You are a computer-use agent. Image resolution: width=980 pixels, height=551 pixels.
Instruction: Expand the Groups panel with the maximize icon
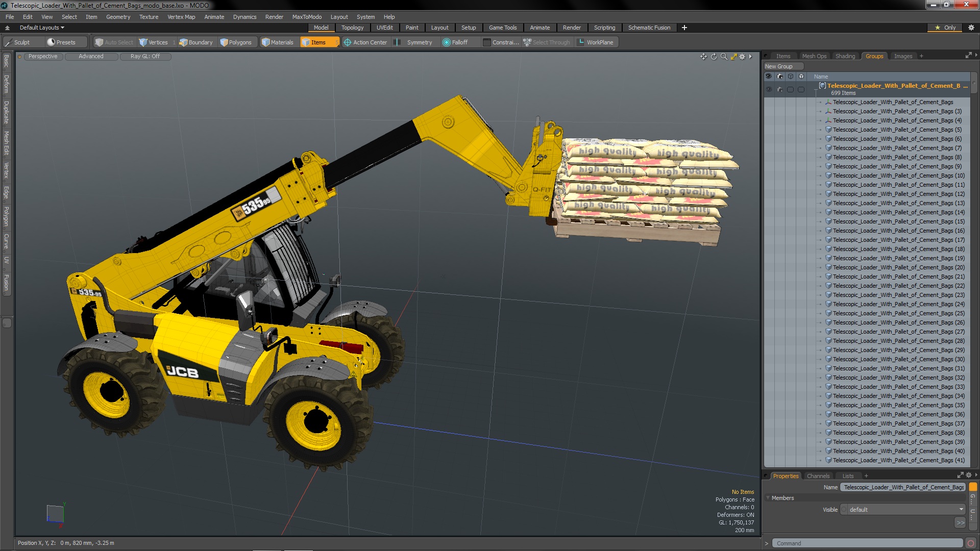point(969,55)
